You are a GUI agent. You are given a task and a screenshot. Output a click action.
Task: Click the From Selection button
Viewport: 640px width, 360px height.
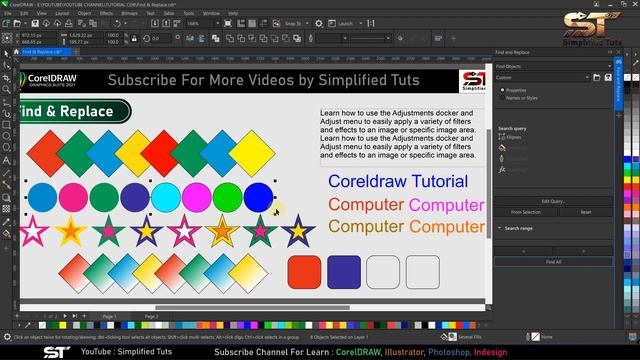click(526, 212)
